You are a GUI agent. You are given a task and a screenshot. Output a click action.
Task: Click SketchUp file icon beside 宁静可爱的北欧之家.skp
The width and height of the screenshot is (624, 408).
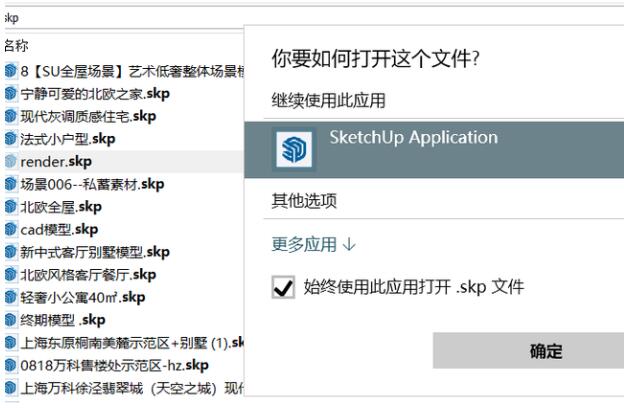[x=11, y=94]
